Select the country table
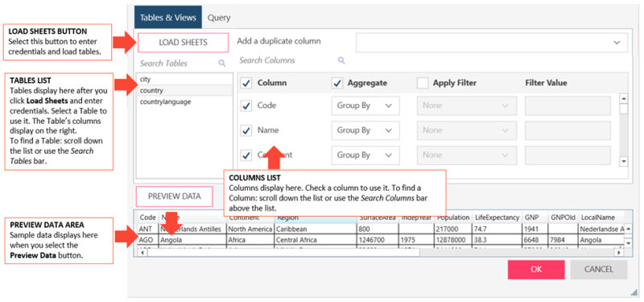644x302 pixels. pos(184,90)
